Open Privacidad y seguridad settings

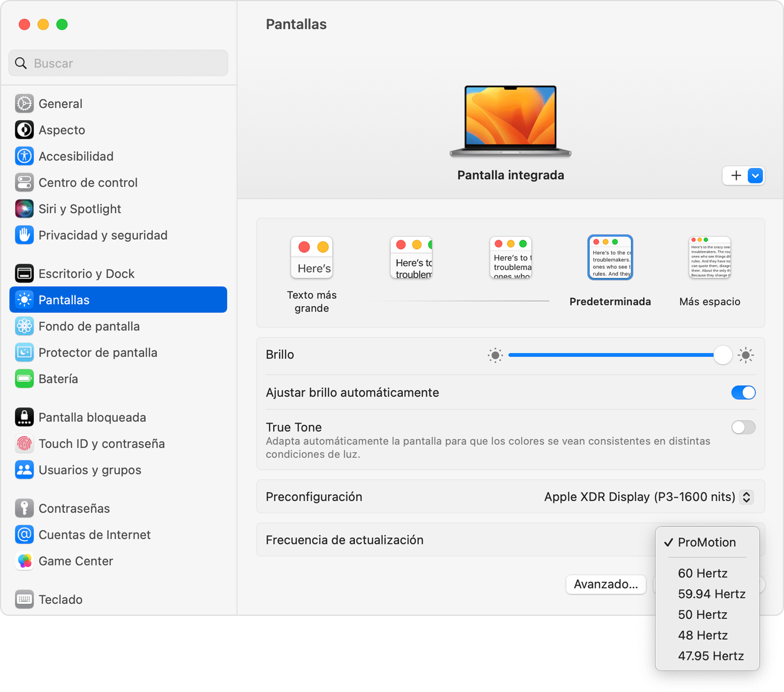point(24,235)
